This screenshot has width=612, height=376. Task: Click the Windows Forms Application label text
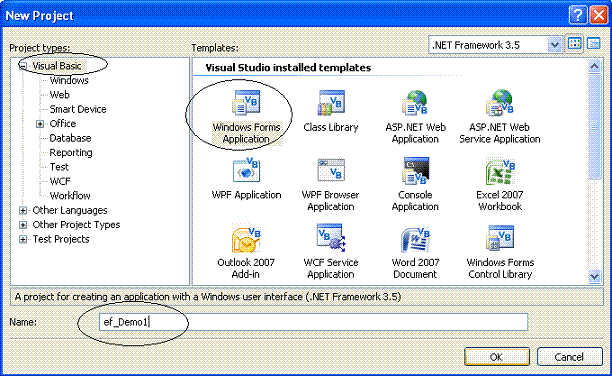click(246, 133)
